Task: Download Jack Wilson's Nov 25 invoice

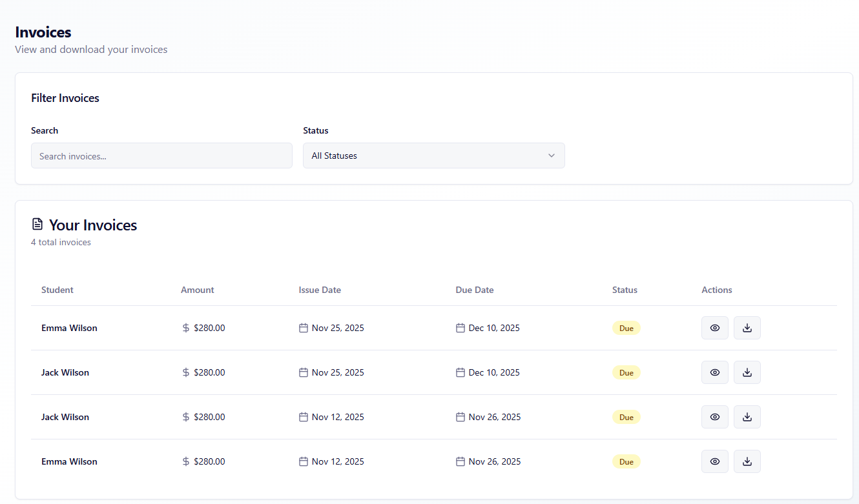Action: (747, 372)
